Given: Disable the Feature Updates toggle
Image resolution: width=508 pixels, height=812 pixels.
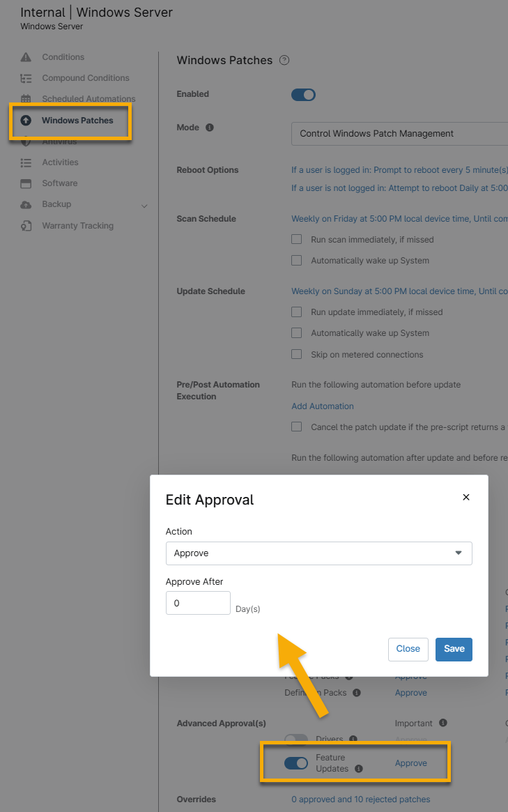Looking at the screenshot, I should [295, 763].
